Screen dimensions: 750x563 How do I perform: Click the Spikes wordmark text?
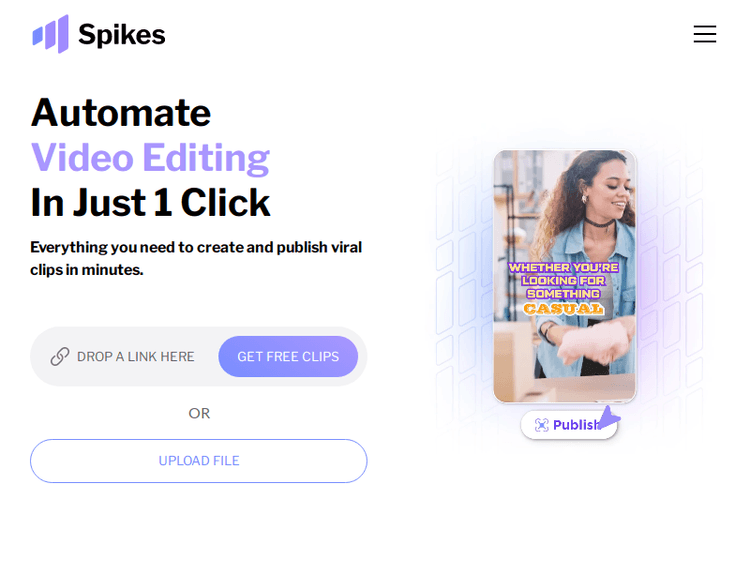(121, 34)
